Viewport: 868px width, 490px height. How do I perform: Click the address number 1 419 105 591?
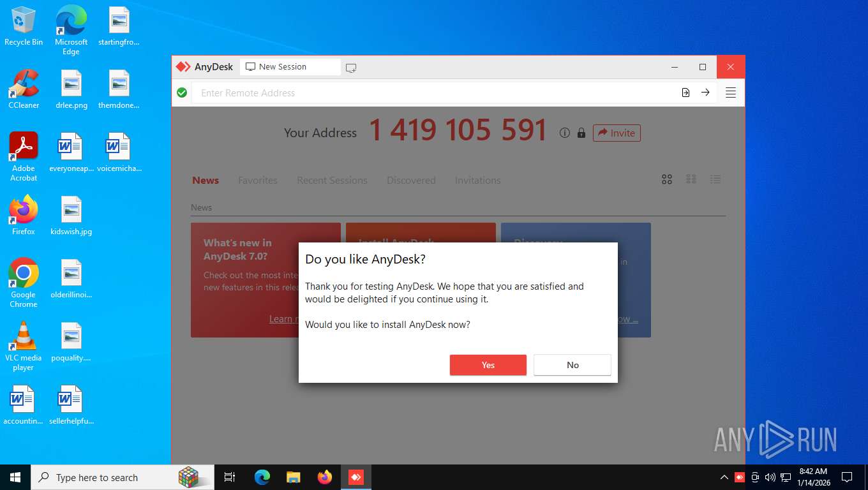(x=458, y=131)
